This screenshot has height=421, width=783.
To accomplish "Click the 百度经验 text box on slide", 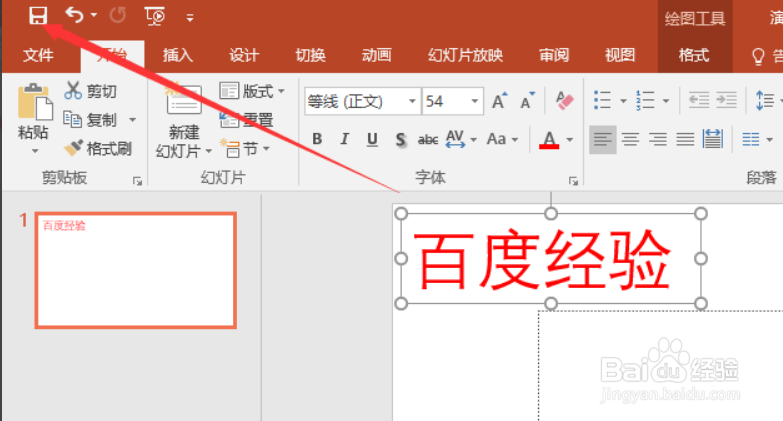I will (551, 259).
